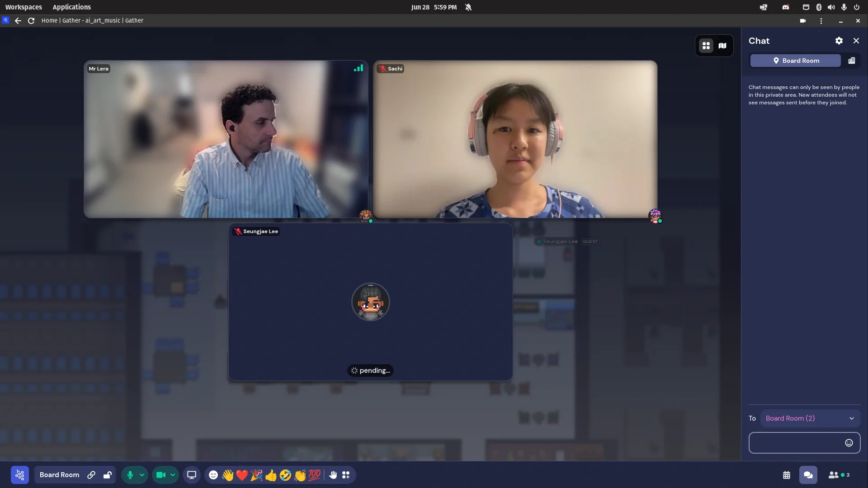The width and height of the screenshot is (868, 488).
Task: Toggle the Board Room lock
Action: pyautogui.click(x=108, y=475)
